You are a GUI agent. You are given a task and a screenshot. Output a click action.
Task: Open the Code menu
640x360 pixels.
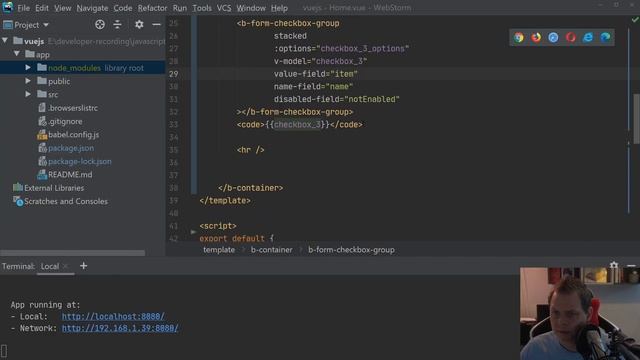click(x=123, y=8)
